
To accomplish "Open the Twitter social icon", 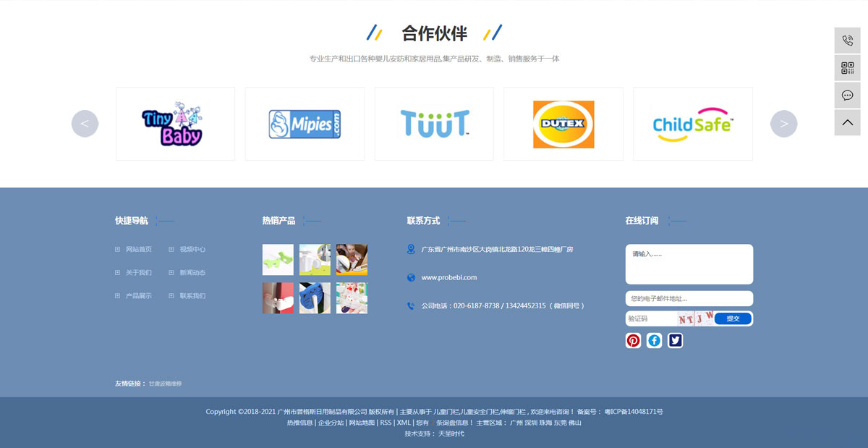I will 676,340.
